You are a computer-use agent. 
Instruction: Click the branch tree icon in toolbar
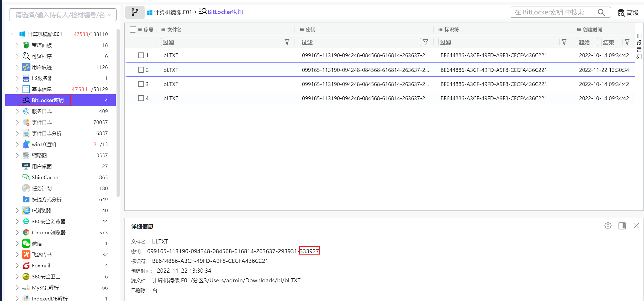tap(135, 12)
